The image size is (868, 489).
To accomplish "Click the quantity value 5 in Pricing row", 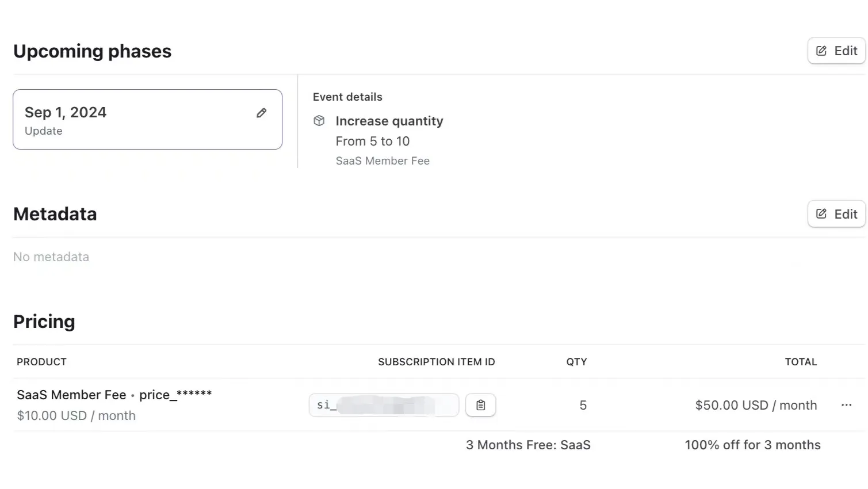I will click(x=583, y=405).
